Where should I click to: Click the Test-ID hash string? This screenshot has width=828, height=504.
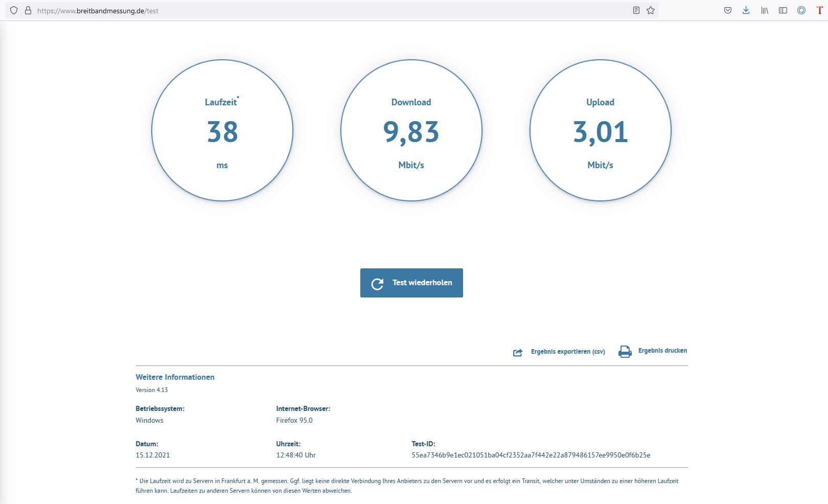[x=531, y=455]
